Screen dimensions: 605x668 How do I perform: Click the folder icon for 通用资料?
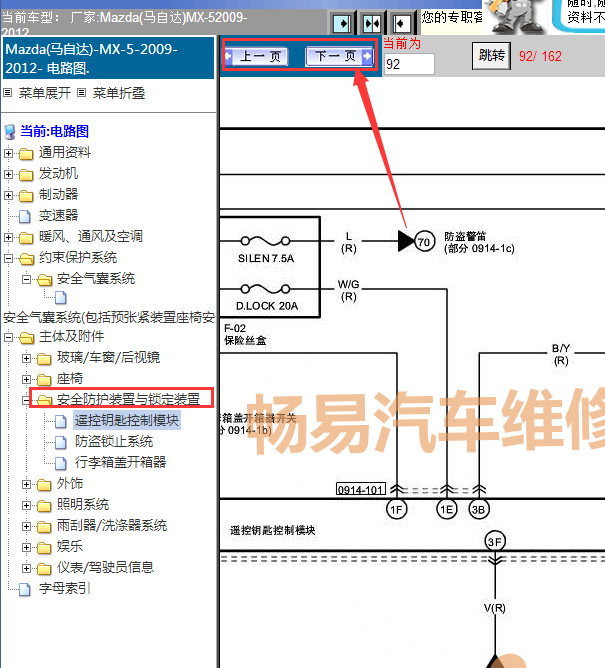point(26,153)
